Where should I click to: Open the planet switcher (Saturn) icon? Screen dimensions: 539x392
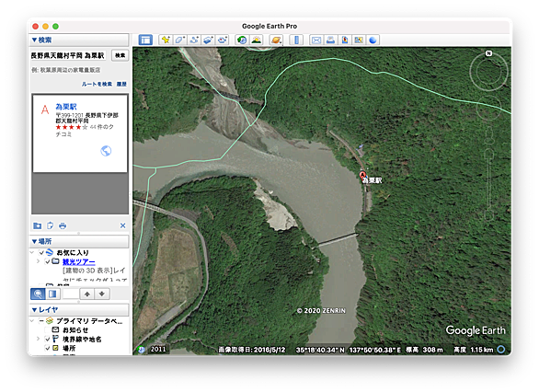[276, 40]
